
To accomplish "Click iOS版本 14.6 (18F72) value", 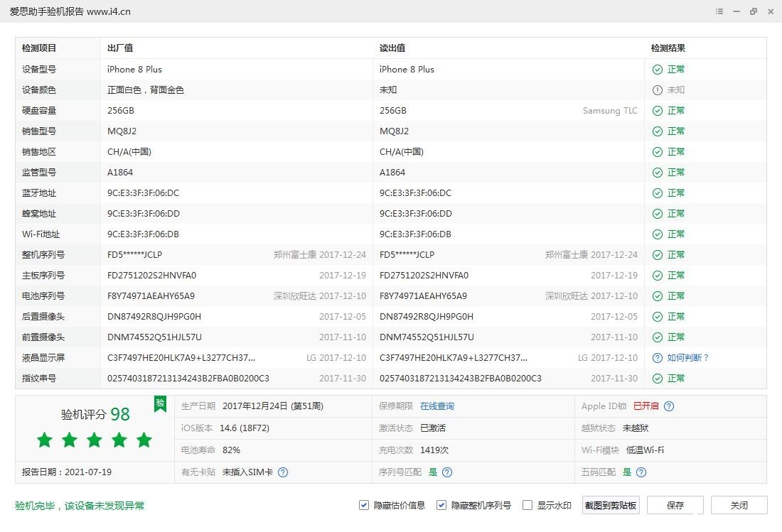I will [x=245, y=428].
